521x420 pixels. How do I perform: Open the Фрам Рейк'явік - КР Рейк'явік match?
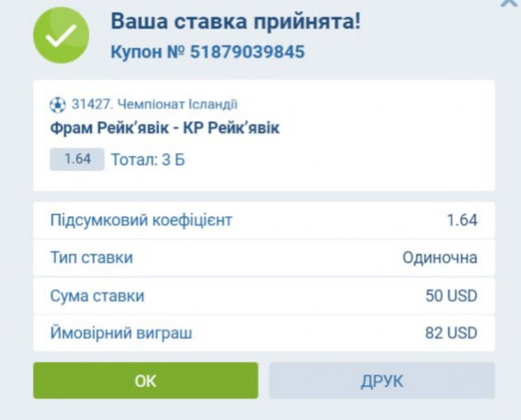coord(165,128)
